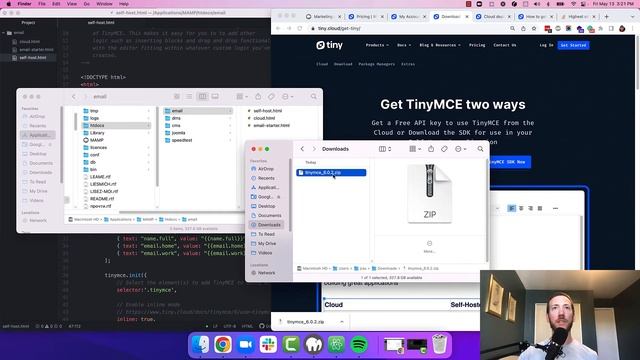
Task: Select the tinymce zip file in Downloads
Action: [331, 173]
